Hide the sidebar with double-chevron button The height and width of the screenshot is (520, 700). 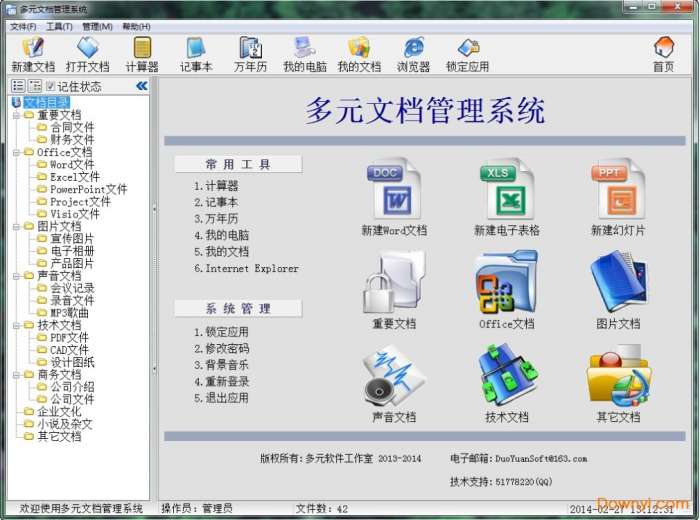click(142, 86)
